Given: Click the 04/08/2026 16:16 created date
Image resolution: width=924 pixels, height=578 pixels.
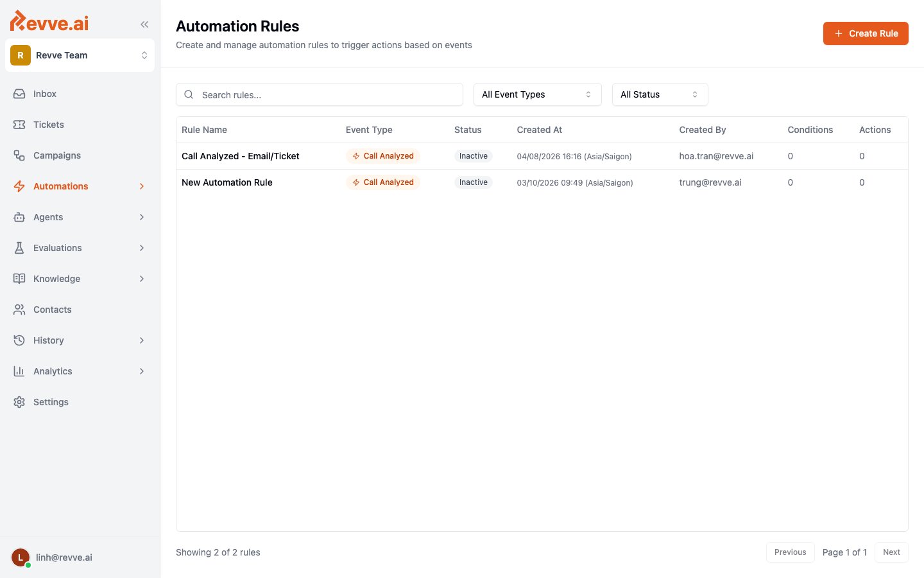Looking at the screenshot, I should pos(574,156).
